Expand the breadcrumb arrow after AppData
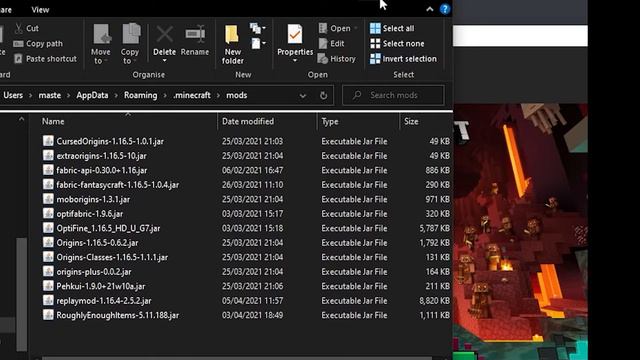Viewport: 640px width, 360px height. [x=116, y=96]
